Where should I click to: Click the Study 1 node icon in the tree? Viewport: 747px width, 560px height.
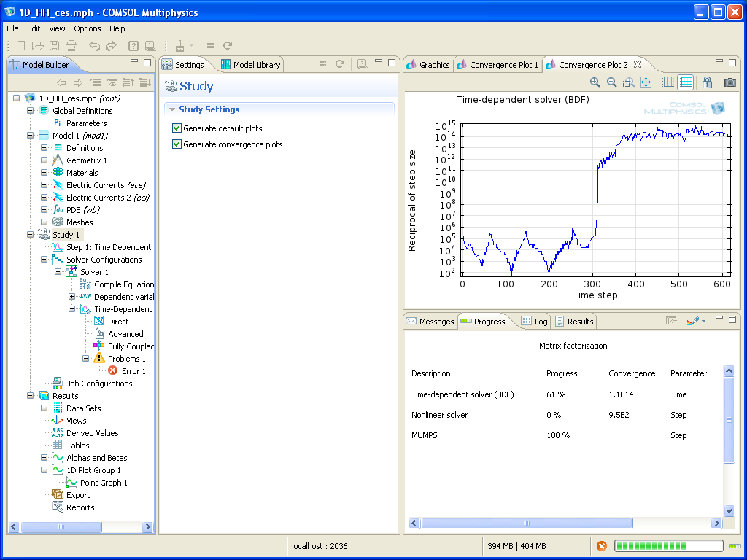pos(44,234)
